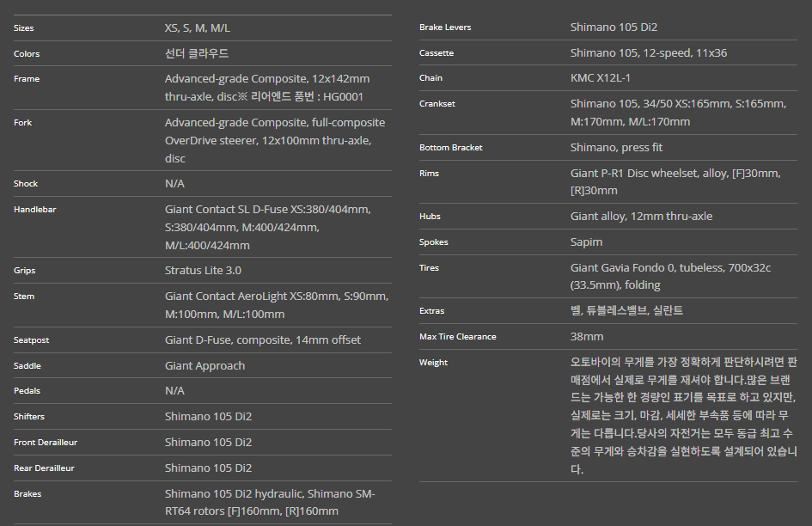Select 'Shimano 105, 12-speed, 11x36' value
Screen dimensions: 812x526
(649, 53)
